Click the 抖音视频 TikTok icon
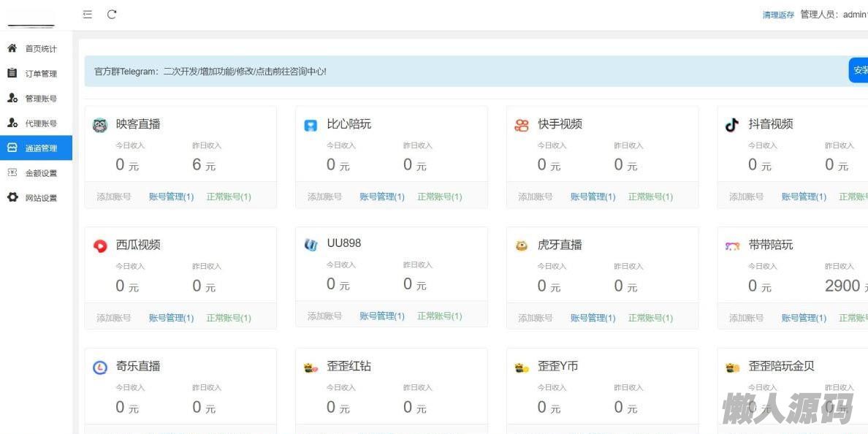This screenshot has width=868, height=434. [x=732, y=125]
